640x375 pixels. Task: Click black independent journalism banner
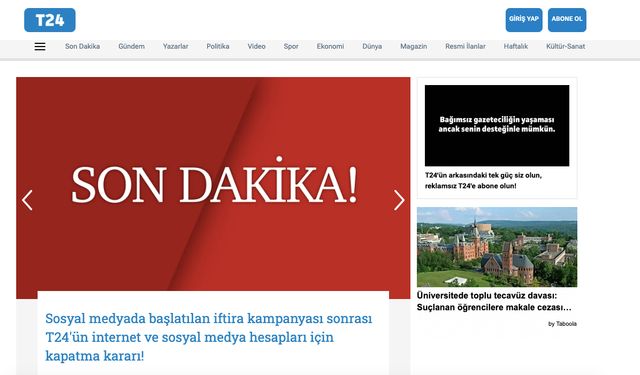point(497,125)
